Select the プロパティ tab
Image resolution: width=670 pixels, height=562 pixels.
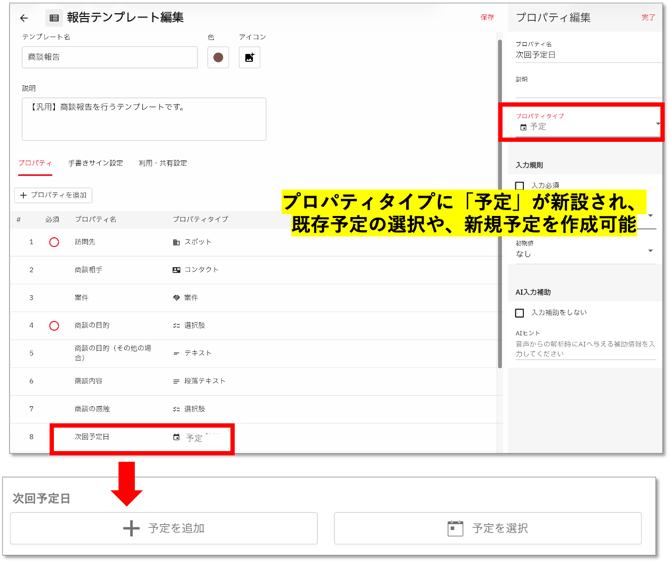[35, 163]
